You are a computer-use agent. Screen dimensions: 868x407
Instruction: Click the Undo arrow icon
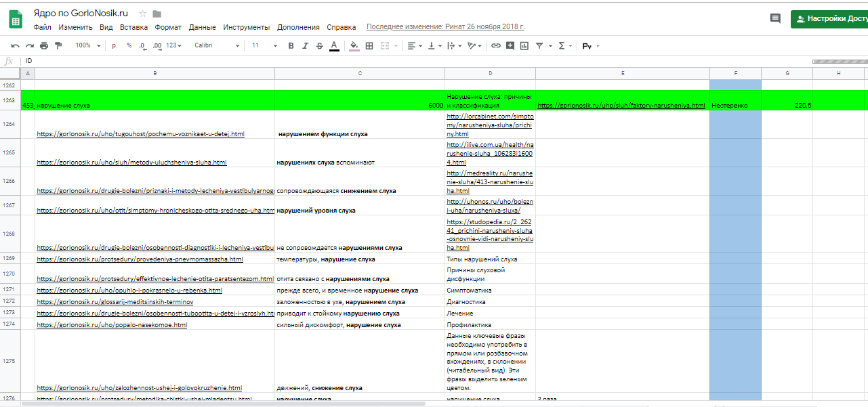(x=15, y=45)
